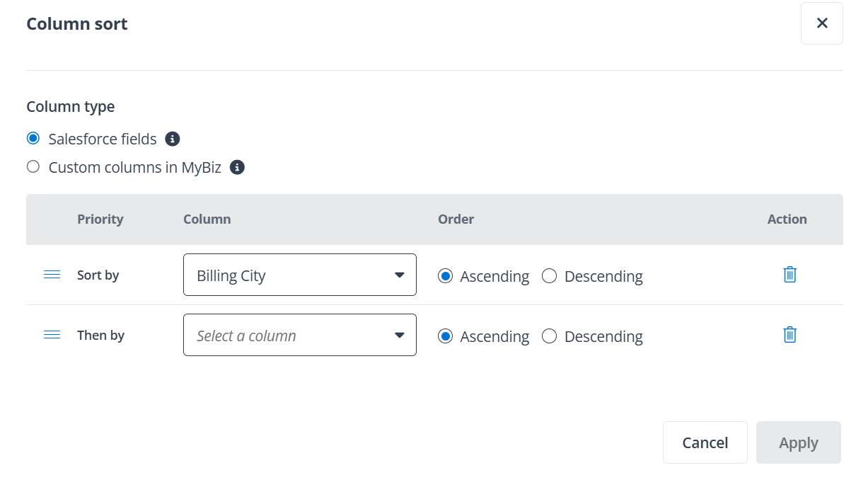Select the Custom columns in MyBiz radio button
The height and width of the screenshot is (480, 868).
pos(33,166)
